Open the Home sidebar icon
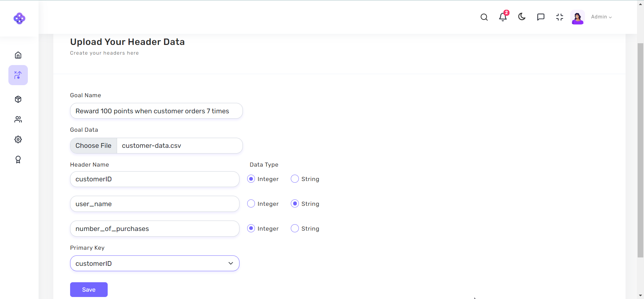The width and height of the screenshot is (644, 299). (x=18, y=55)
